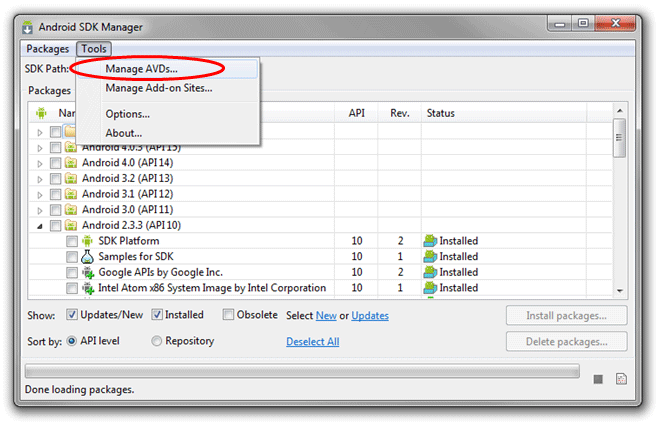Click the scroll up arrow

(x=619, y=111)
